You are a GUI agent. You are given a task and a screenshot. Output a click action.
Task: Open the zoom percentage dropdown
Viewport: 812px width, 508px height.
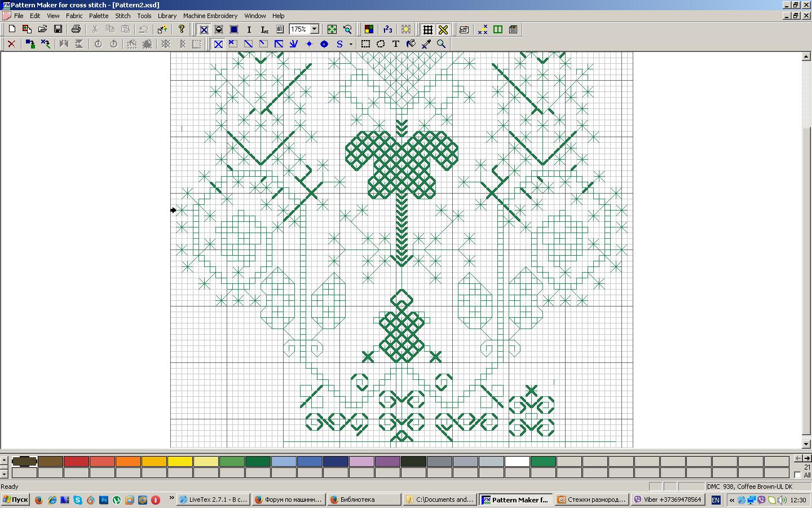tap(315, 29)
